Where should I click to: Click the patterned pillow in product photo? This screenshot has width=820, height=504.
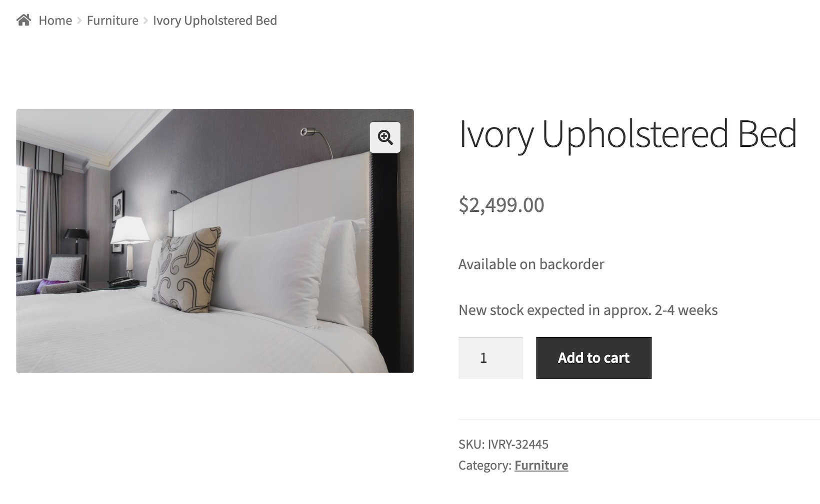[187, 270]
